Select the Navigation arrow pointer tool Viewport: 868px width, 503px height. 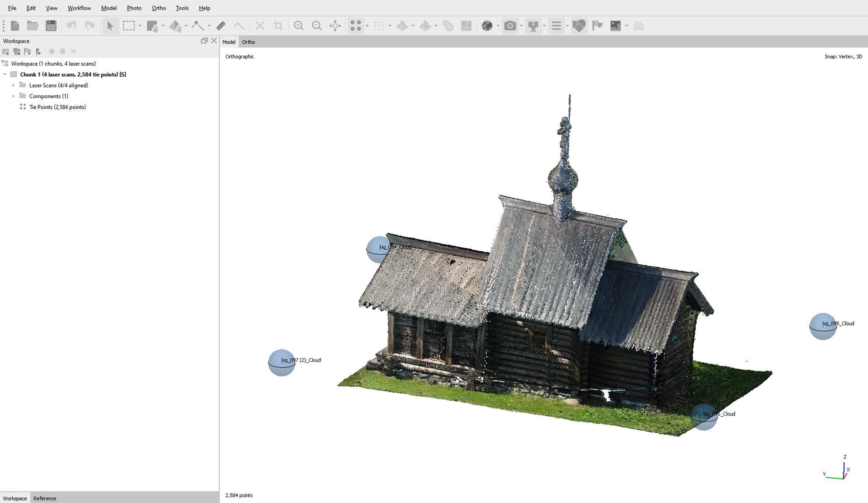(110, 26)
